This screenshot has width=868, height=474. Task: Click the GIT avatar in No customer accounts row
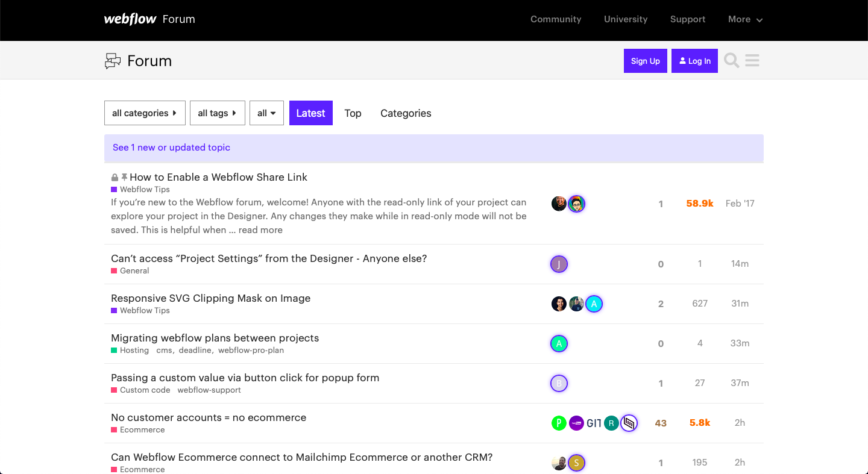point(594,423)
